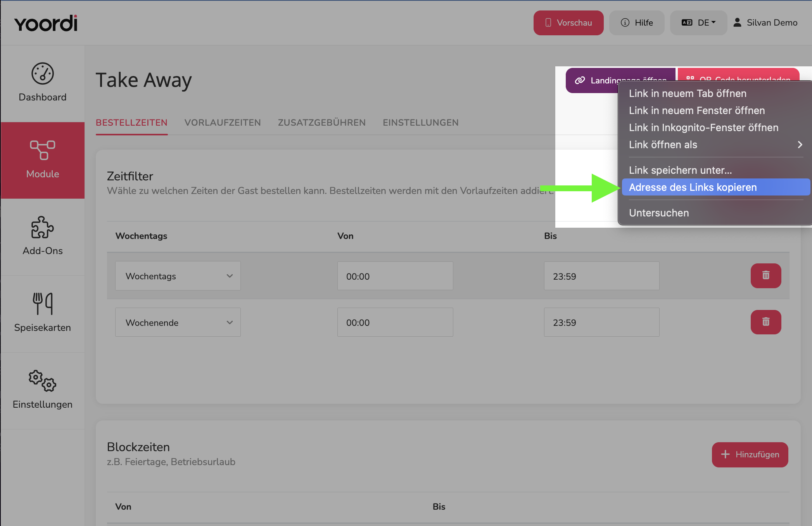
Task: Expand the Wochentags dropdown
Action: (178, 276)
